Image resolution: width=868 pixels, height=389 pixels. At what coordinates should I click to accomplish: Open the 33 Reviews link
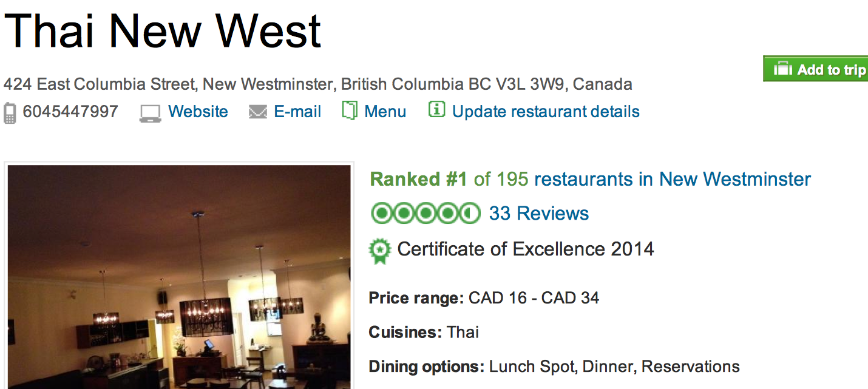click(539, 214)
